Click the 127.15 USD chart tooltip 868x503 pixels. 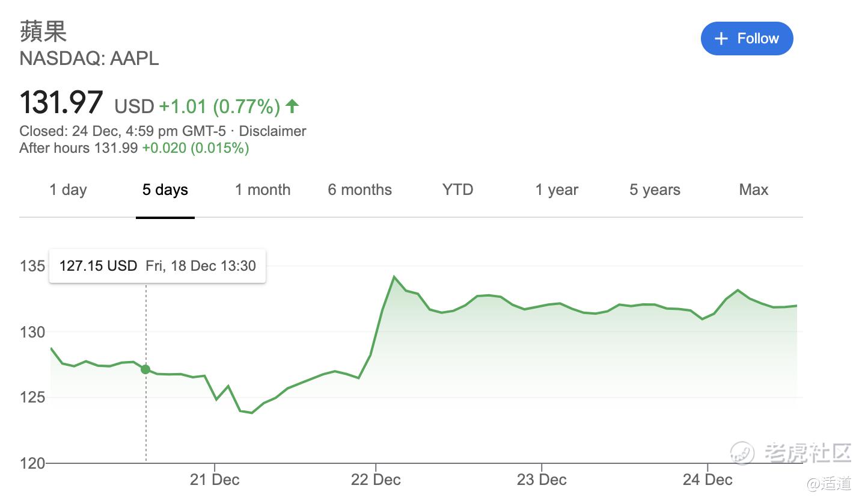coord(157,266)
